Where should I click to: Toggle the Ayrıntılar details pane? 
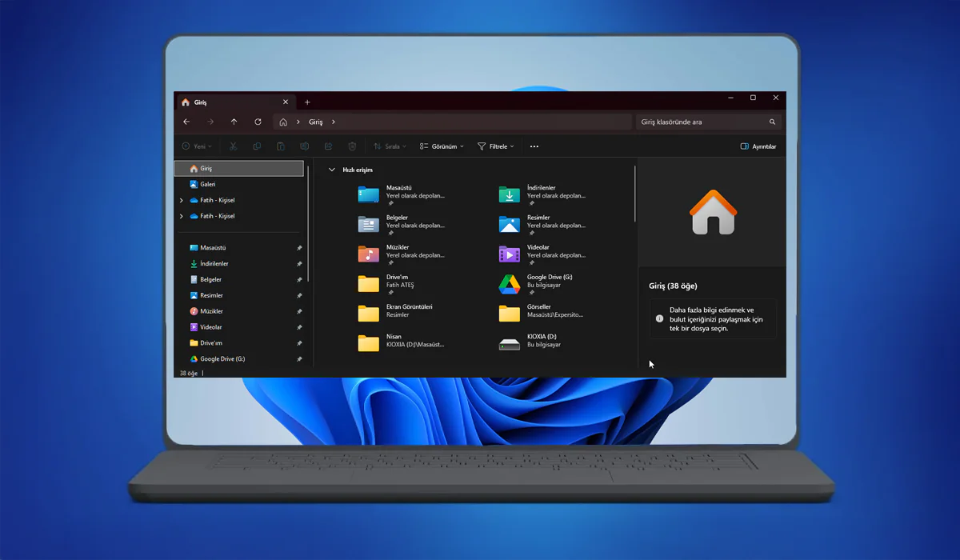(758, 146)
